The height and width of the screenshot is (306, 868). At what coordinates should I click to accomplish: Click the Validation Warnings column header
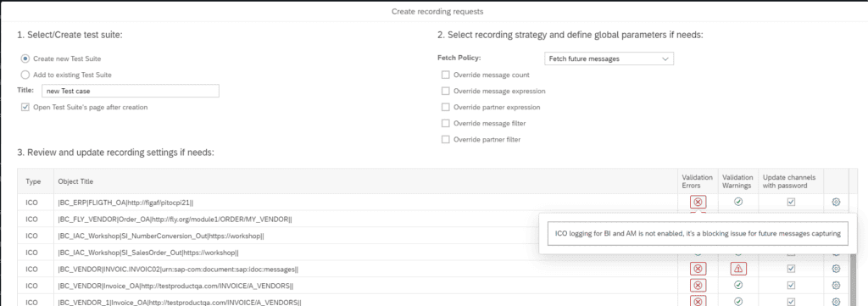738,181
